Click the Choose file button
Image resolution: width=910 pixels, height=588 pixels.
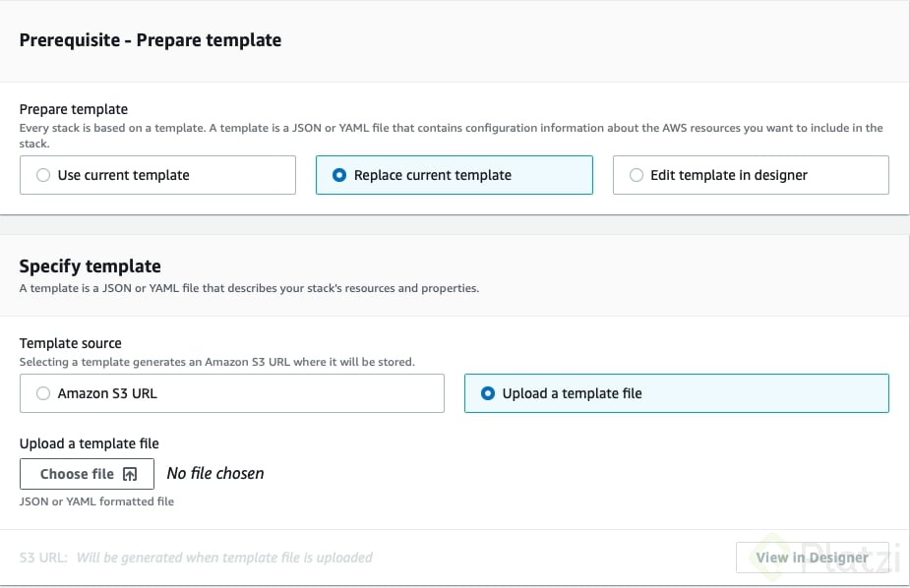(87, 474)
